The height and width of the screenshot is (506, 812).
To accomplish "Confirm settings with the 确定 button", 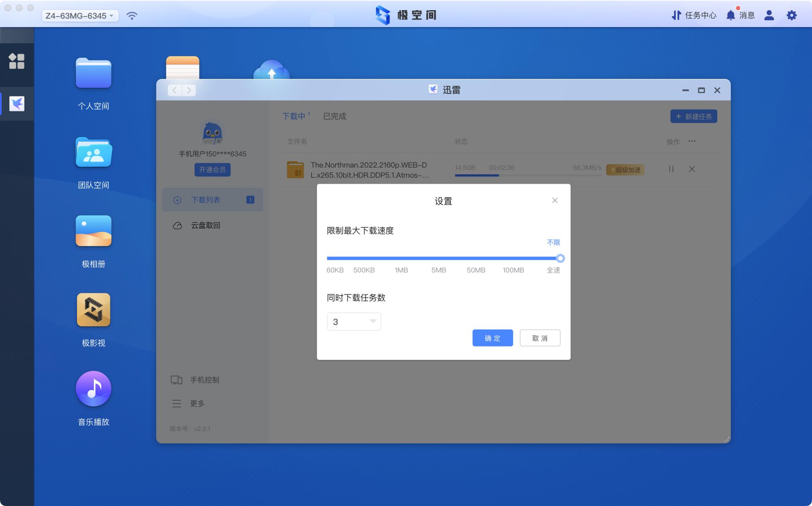I will (x=492, y=338).
